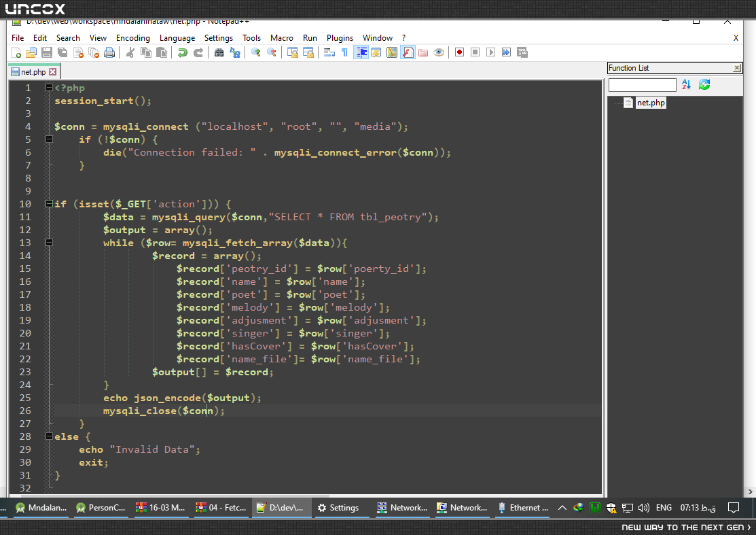Open the ? help menu
756x535 pixels.
point(403,38)
